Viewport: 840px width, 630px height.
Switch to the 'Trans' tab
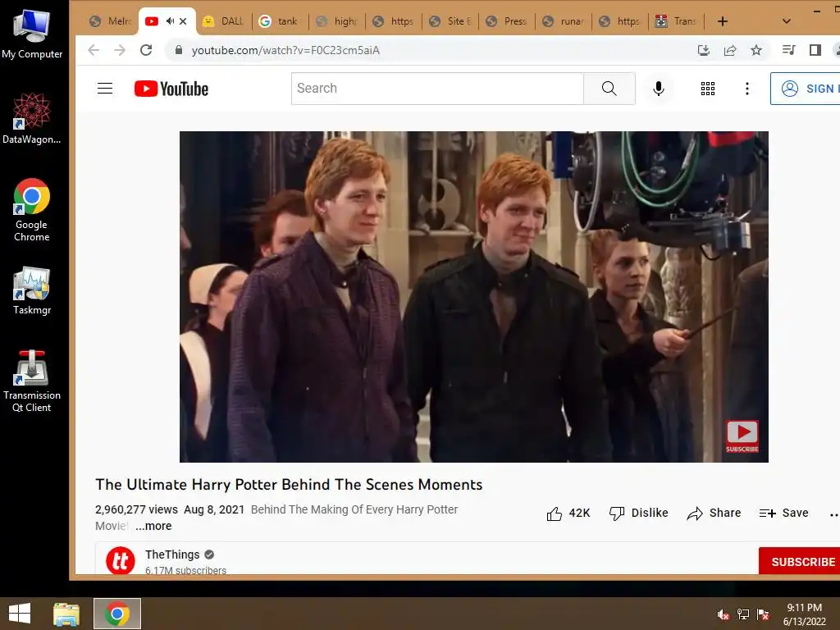pyautogui.click(x=677, y=21)
